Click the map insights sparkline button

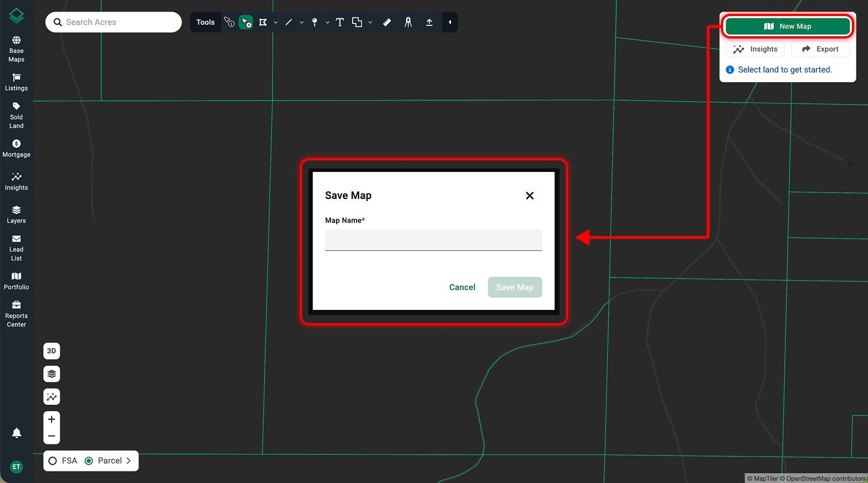[52, 397]
